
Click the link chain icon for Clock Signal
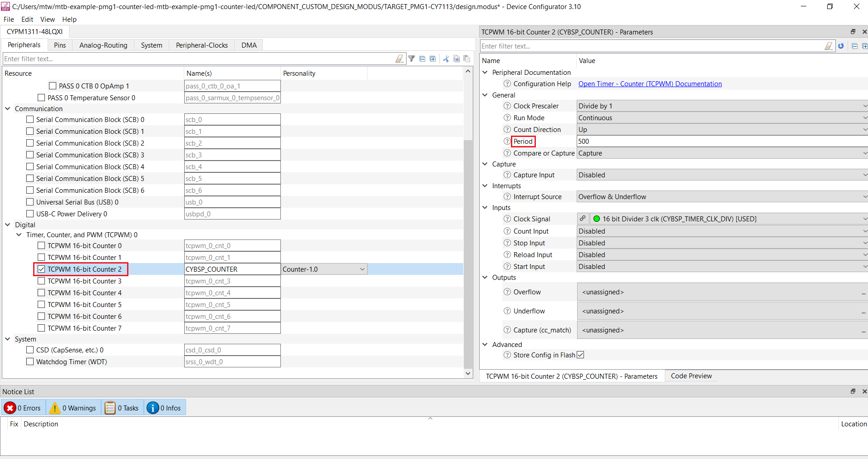[583, 219]
